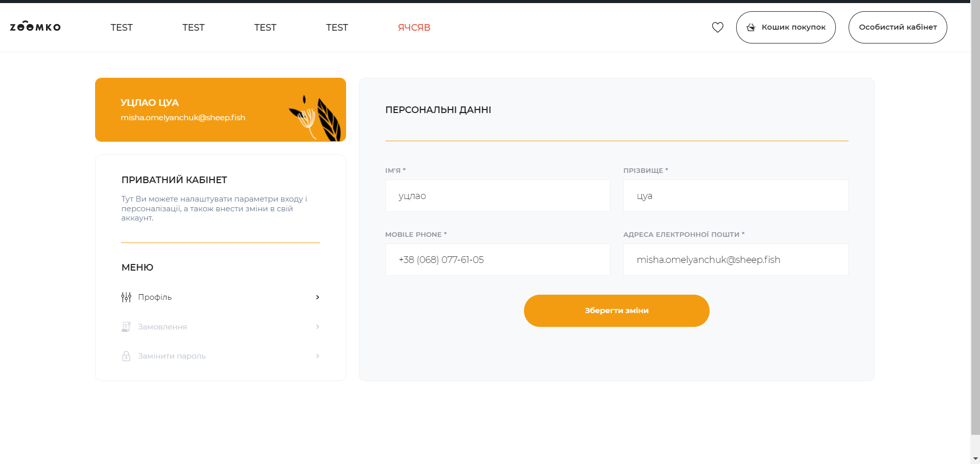Screen dimensions: 980x464
Task: Open Кошик покупок cart button
Action: 786,27
